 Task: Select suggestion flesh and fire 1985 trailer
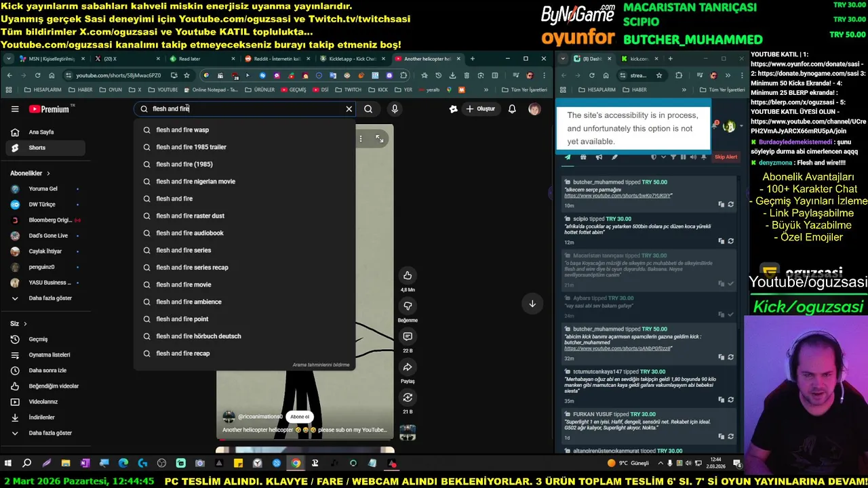244,147
